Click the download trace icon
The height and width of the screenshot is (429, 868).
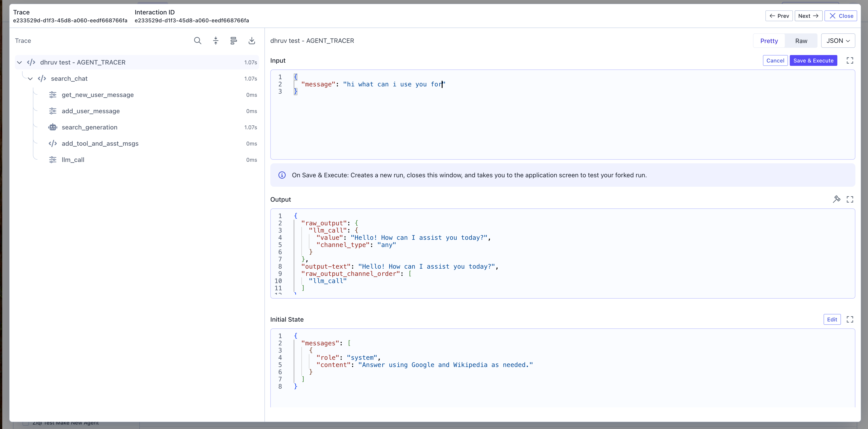pos(252,41)
